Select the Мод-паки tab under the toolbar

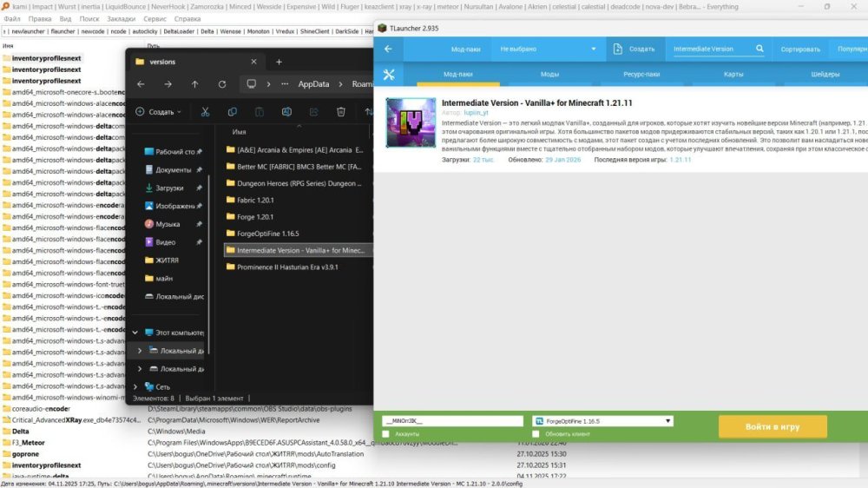pyautogui.click(x=457, y=74)
